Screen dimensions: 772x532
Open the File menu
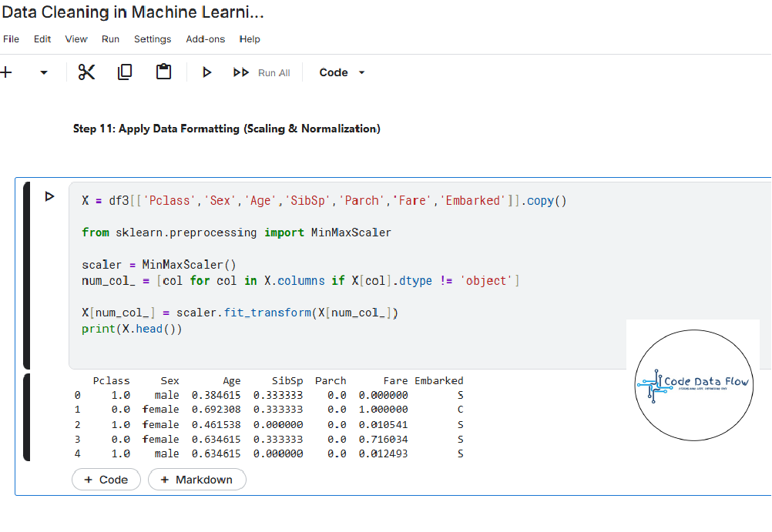tap(11, 39)
